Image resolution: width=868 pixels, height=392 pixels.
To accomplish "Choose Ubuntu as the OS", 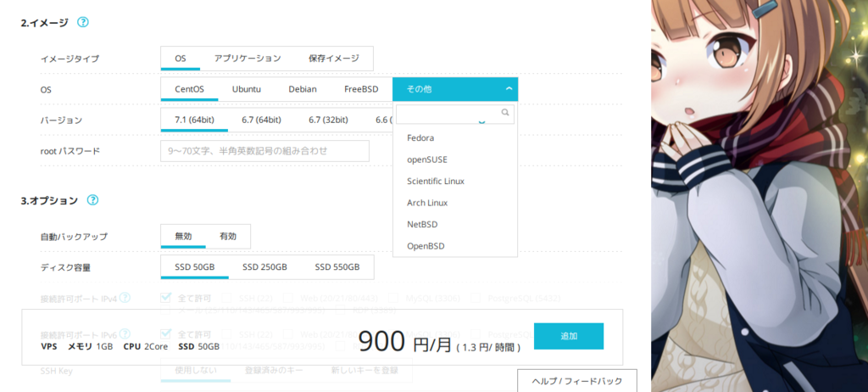I will click(247, 89).
